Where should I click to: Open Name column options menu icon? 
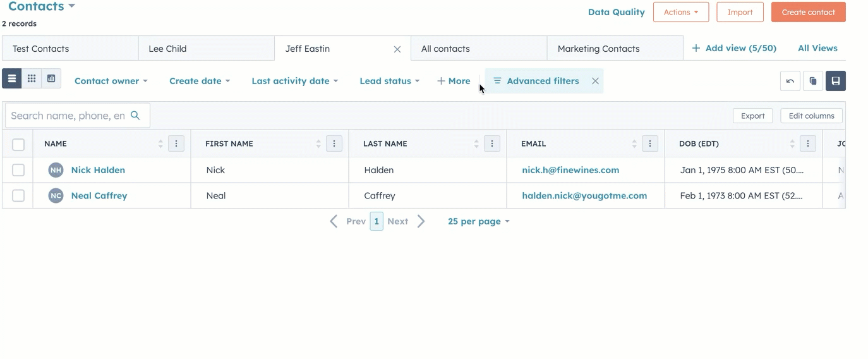point(176,144)
